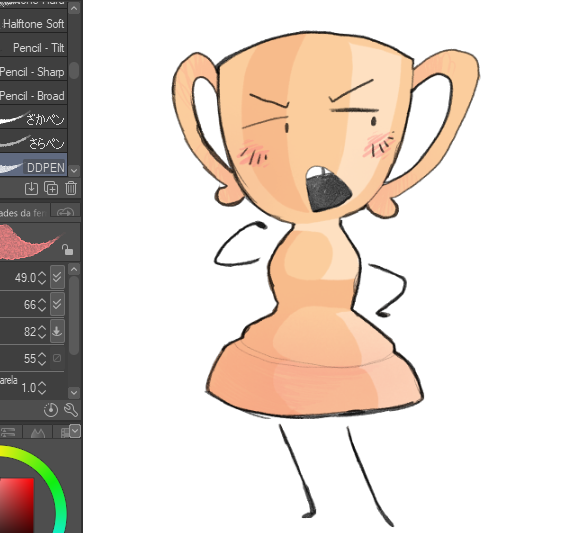
Task: Open dynamics settings beside the 49.0 value
Action: [57, 277]
